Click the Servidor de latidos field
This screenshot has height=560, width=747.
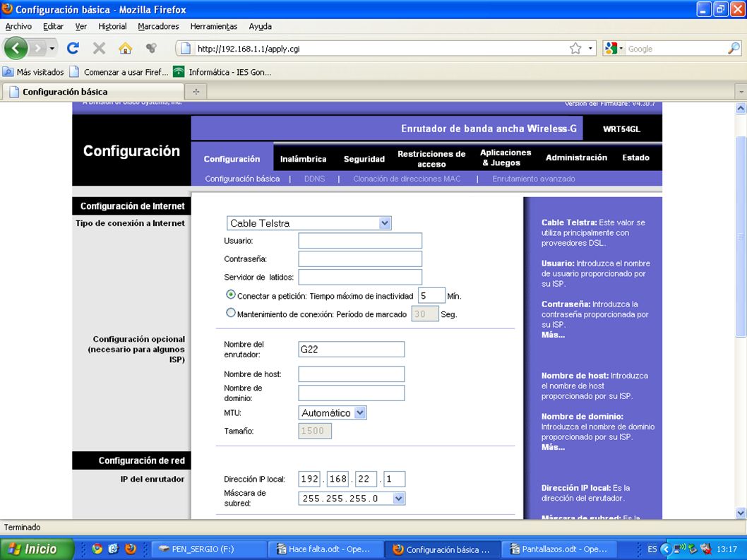coord(360,277)
